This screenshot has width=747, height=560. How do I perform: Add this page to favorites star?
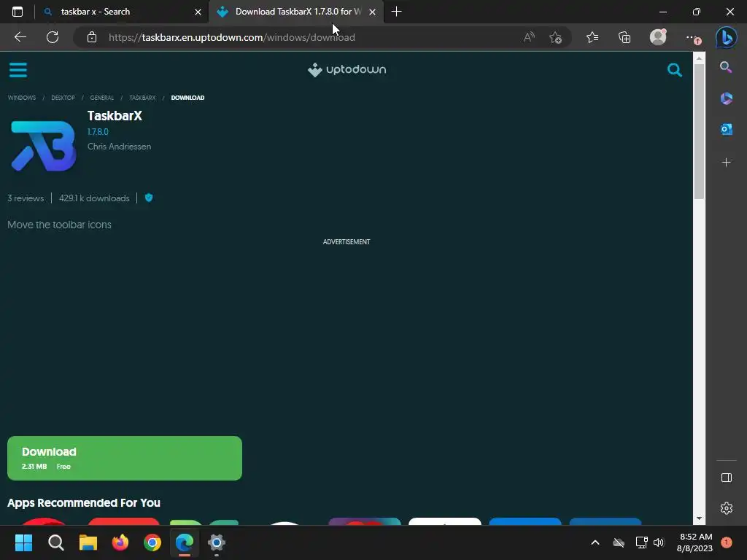tap(555, 37)
